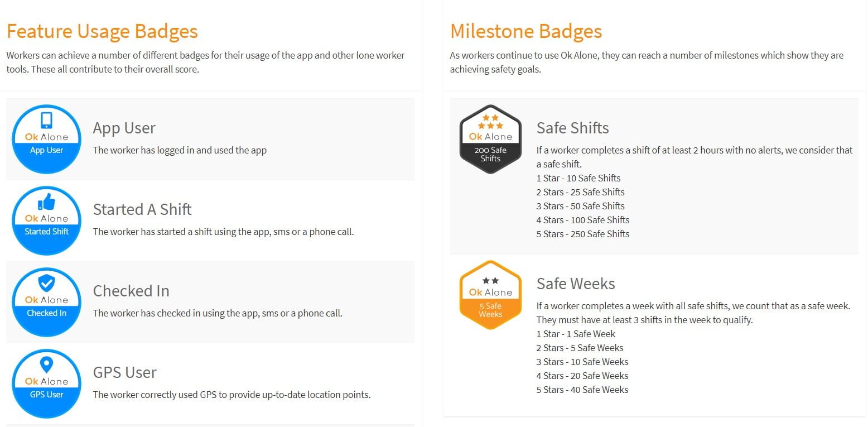Select the Safe Shifts title
868x427 pixels.
[x=573, y=128]
